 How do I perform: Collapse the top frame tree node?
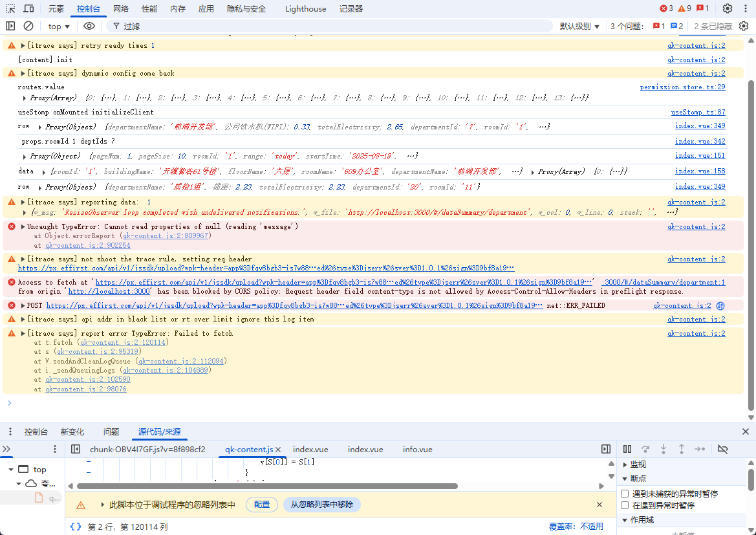point(11,470)
